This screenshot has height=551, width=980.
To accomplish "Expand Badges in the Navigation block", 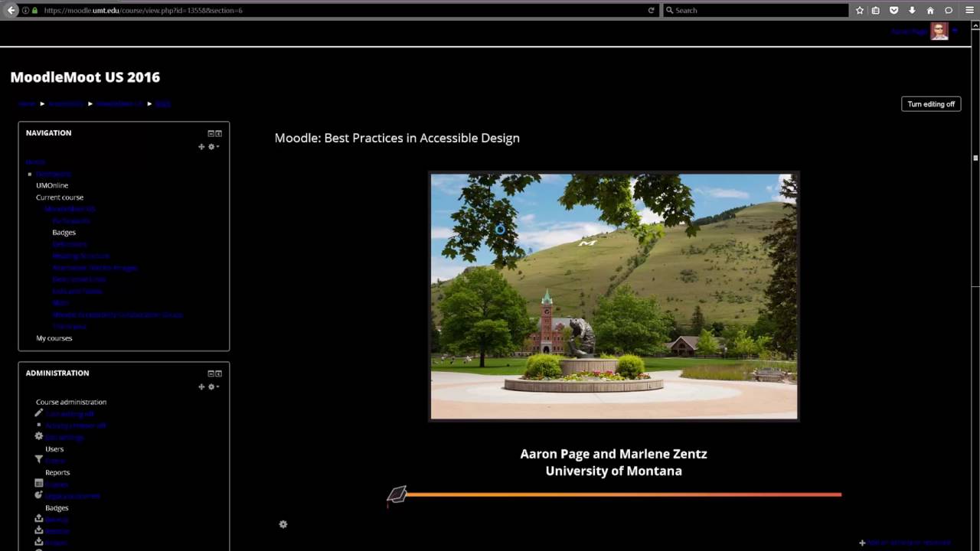I will (64, 233).
